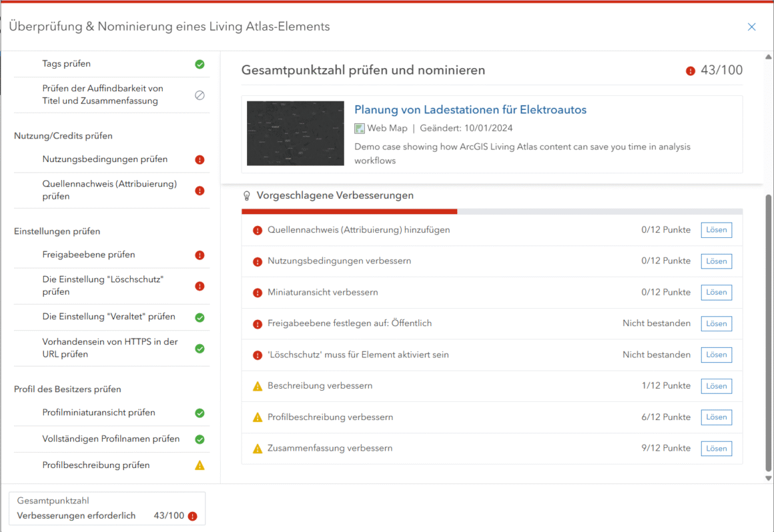Click warning triangle beside Zusammenfassung verbessern
The width and height of the screenshot is (774, 532).
tap(257, 449)
